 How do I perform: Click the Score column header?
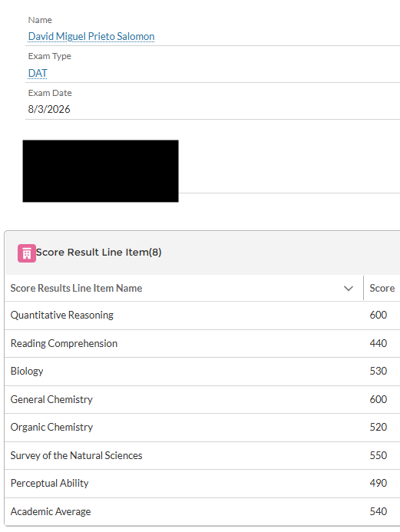tap(382, 288)
